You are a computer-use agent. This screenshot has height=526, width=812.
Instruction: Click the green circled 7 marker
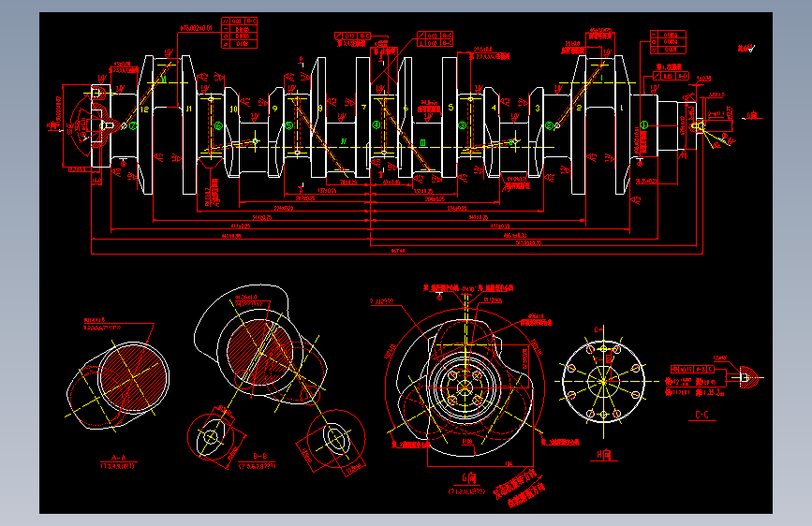tap(133, 125)
